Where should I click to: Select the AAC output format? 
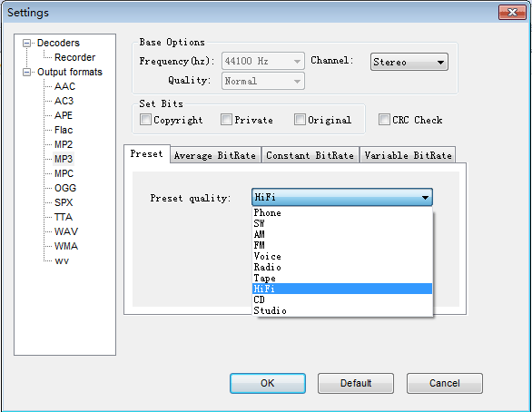pyautogui.click(x=64, y=86)
